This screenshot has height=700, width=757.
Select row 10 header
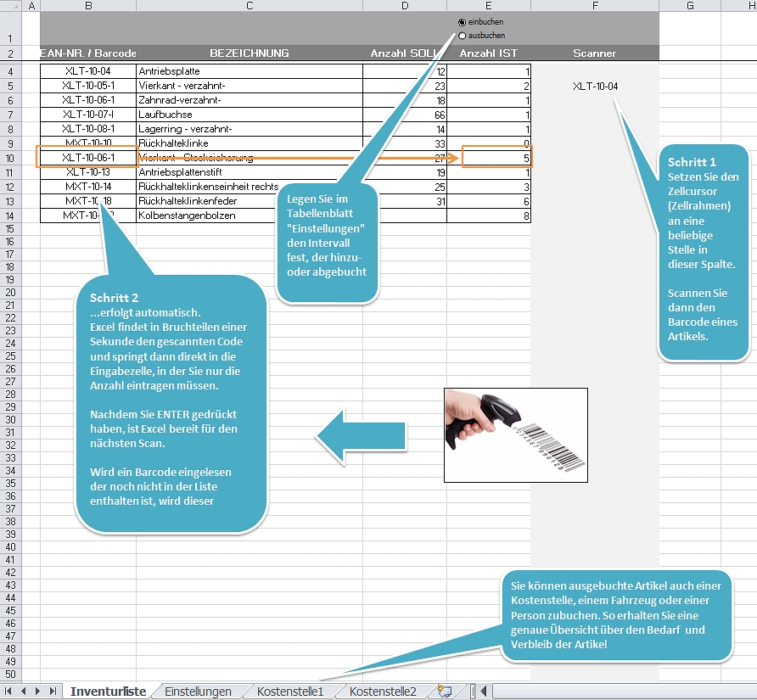coord(9,158)
